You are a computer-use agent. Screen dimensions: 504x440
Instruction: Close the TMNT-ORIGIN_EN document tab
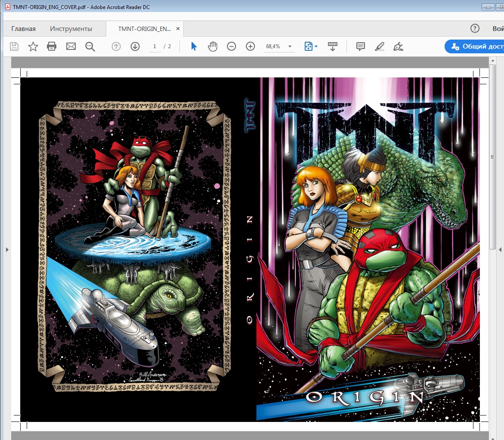click(178, 29)
